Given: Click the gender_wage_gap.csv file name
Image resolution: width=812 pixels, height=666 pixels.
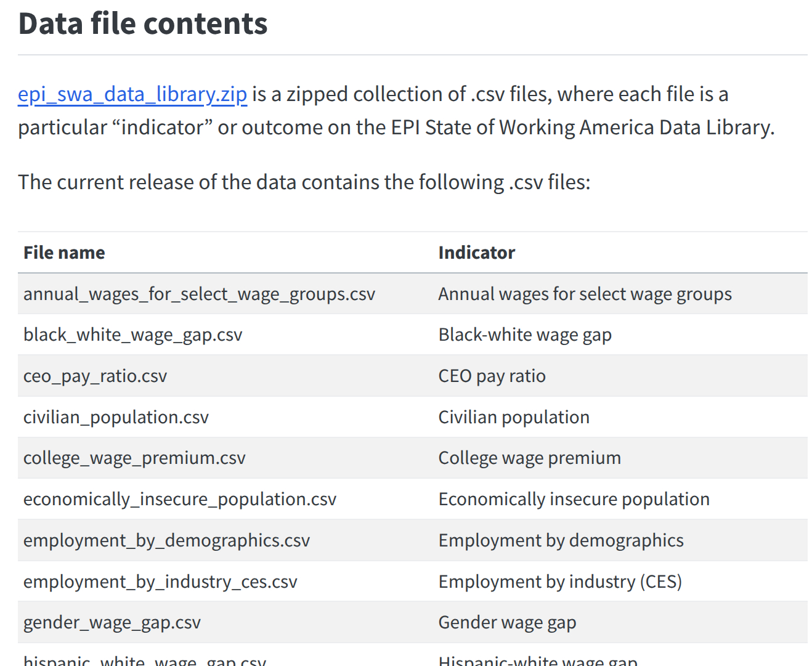Looking at the screenshot, I should (x=112, y=622).
